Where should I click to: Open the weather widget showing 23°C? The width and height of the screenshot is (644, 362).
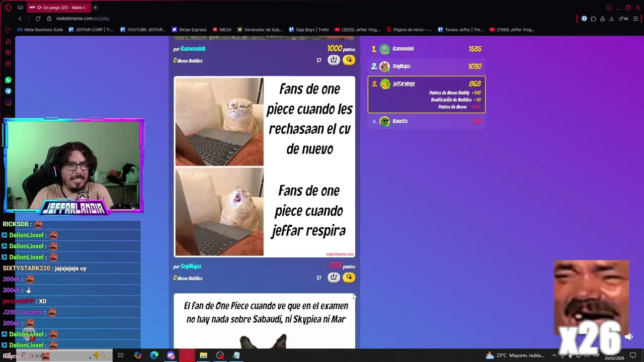(x=515, y=355)
